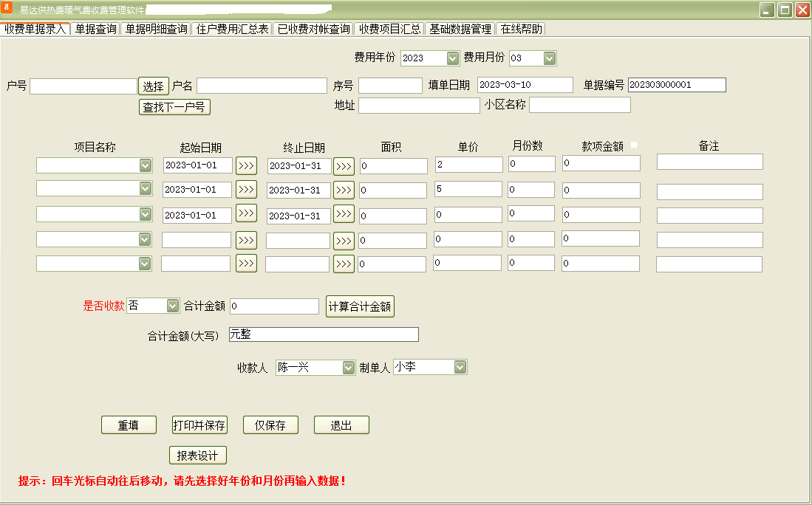Open the calendar picker for second row start date

246,190
